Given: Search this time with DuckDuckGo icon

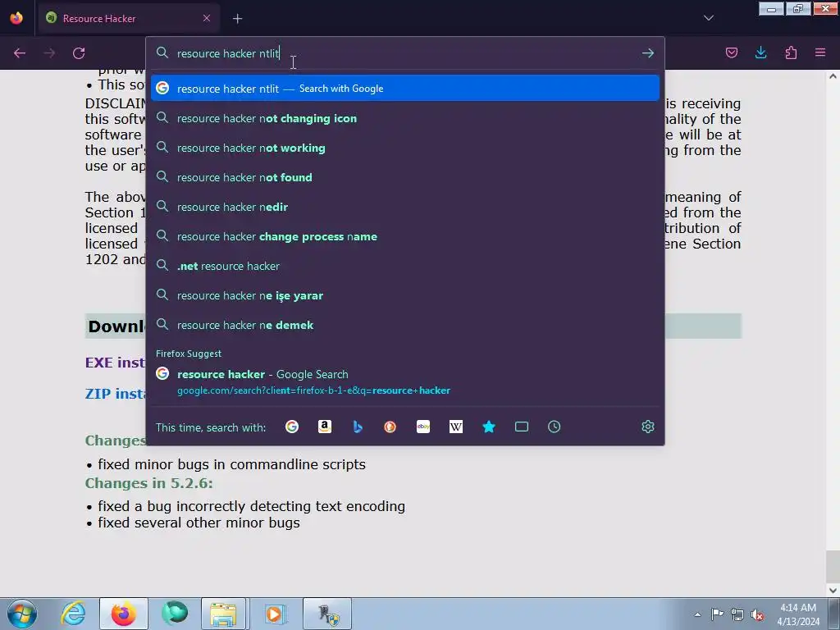Looking at the screenshot, I should (x=390, y=427).
